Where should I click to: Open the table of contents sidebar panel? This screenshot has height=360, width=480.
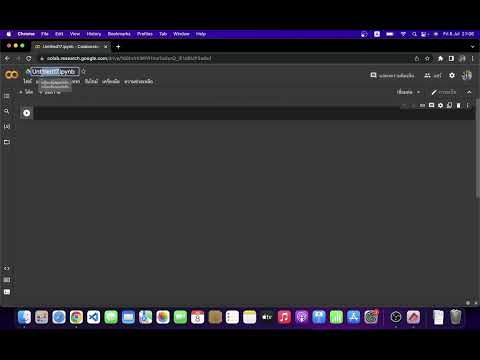click(x=7, y=96)
